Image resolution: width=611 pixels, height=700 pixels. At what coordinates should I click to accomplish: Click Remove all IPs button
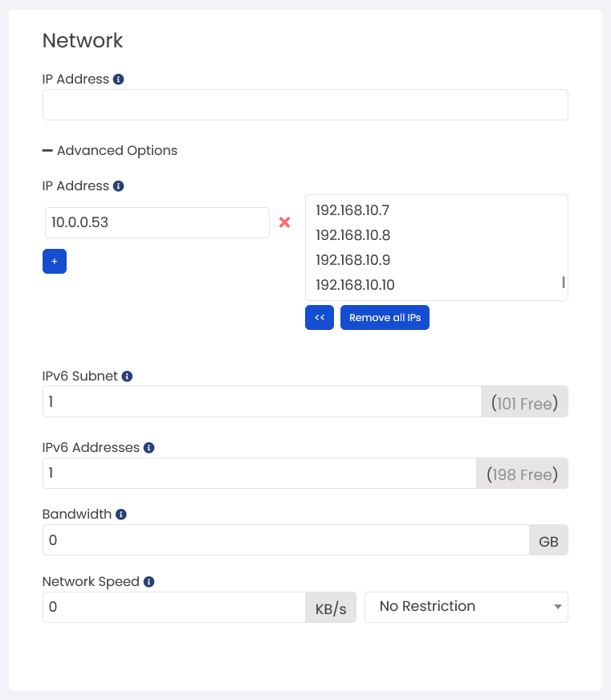[x=385, y=317]
